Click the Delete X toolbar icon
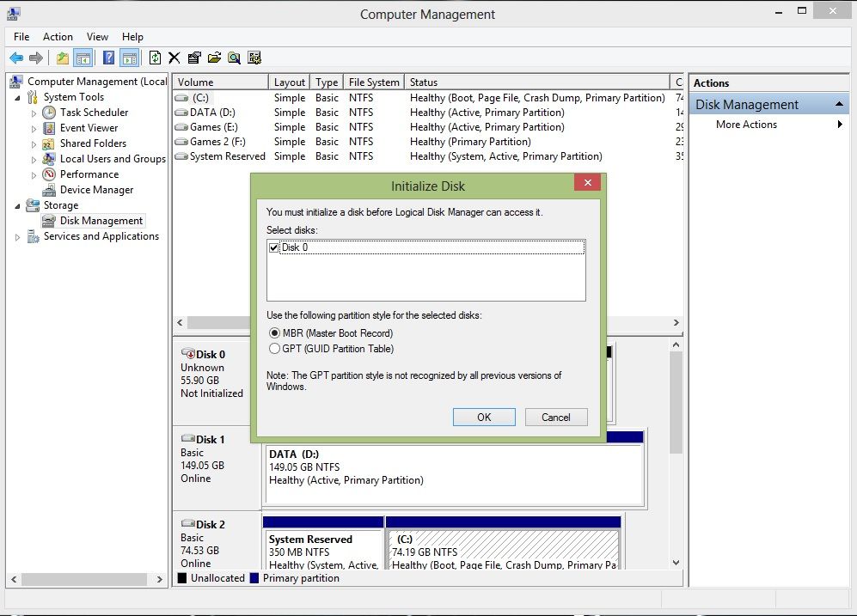857x616 pixels. (174, 58)
